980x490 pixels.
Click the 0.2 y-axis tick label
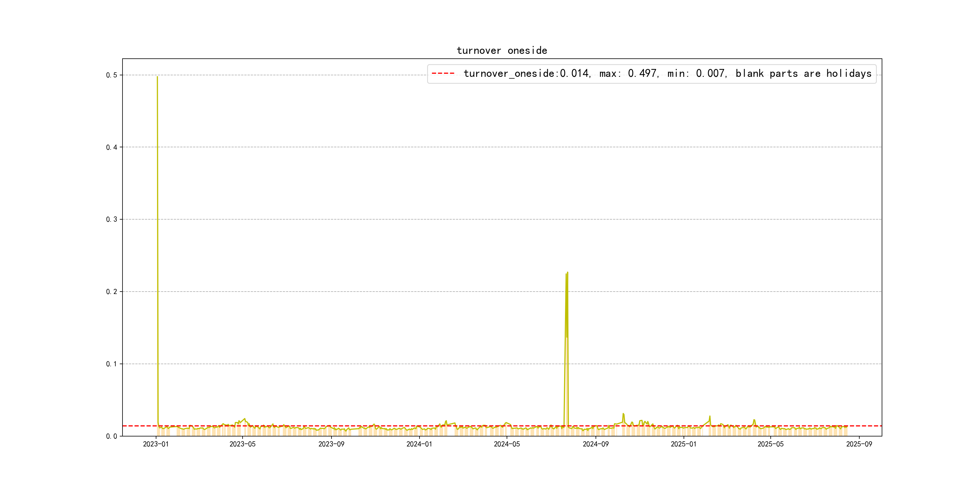tap(112, 292)
